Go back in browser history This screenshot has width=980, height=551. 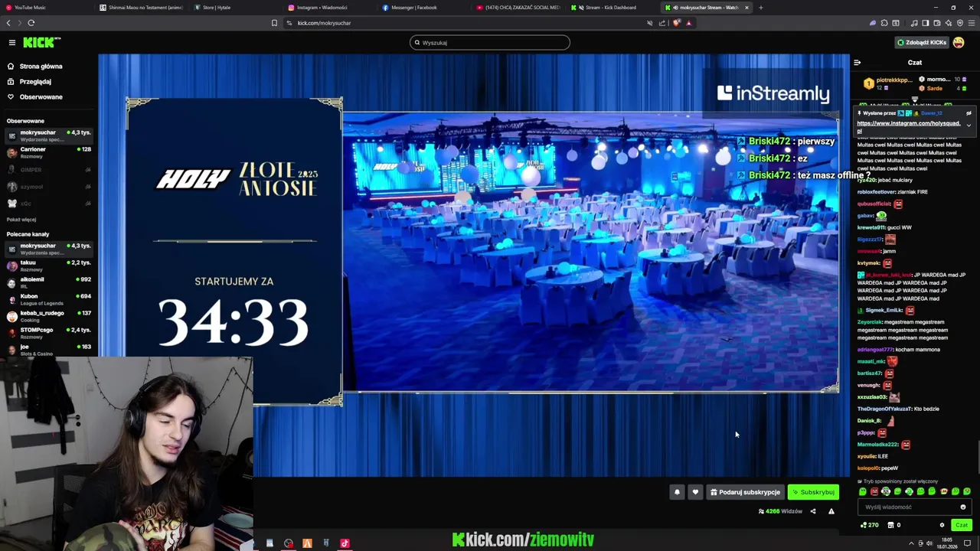(x=8, y=23)
